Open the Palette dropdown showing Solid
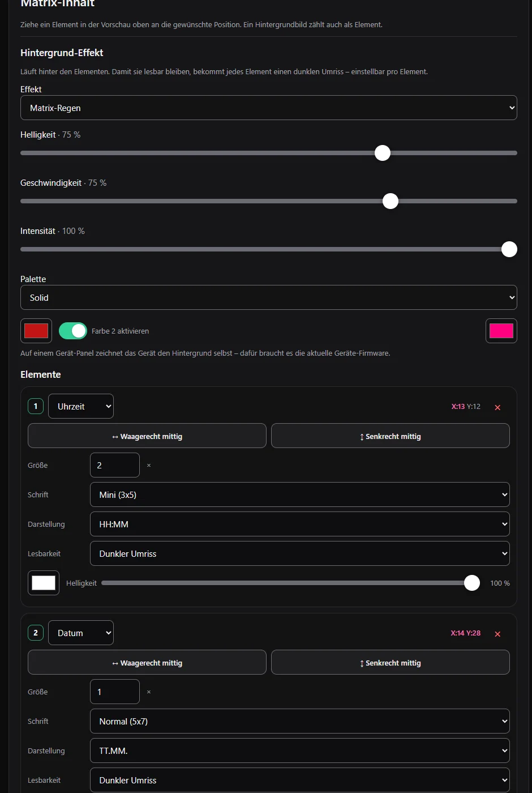 coord(269,297)
